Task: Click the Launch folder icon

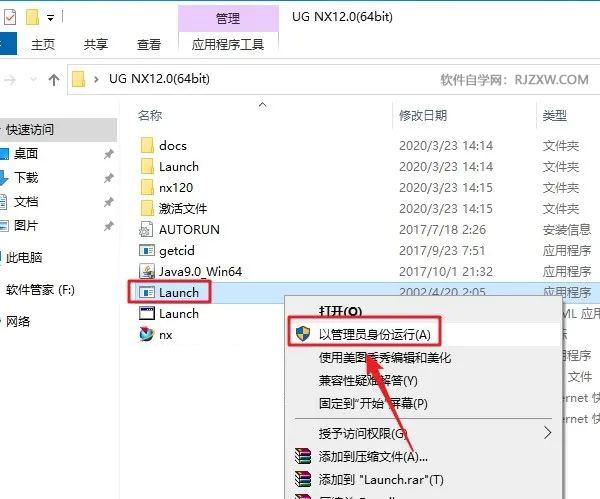Action: (147, 166)
